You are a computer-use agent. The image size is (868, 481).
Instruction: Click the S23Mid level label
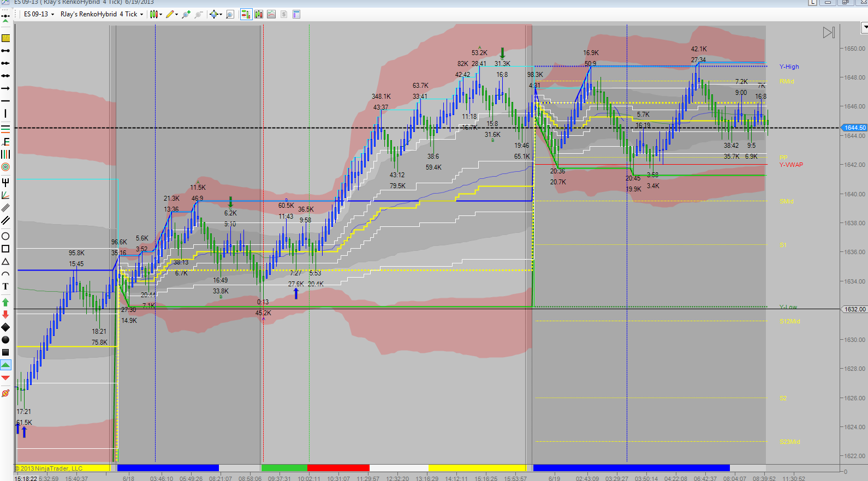pos(790,442)
